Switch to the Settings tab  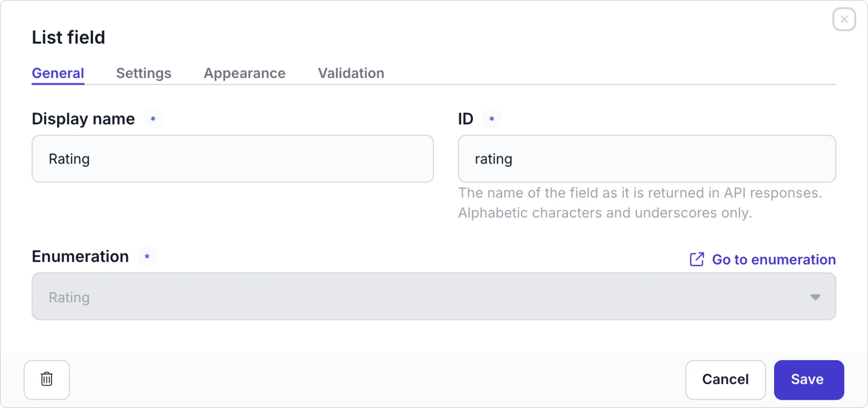coord(144,73)
